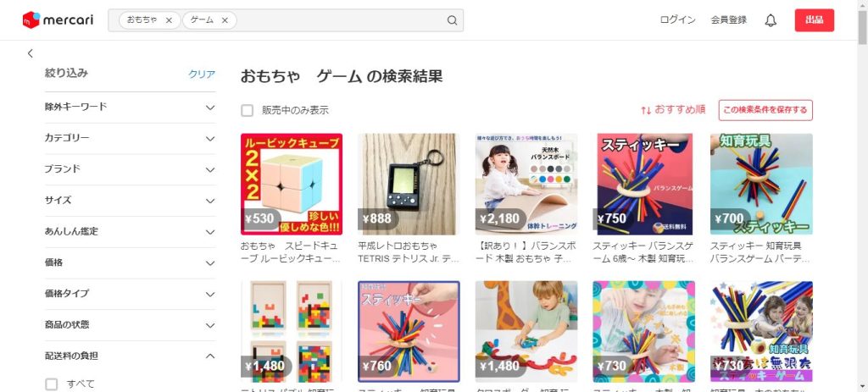Save search with この検索条件を保存する

(x=765, y=110)
